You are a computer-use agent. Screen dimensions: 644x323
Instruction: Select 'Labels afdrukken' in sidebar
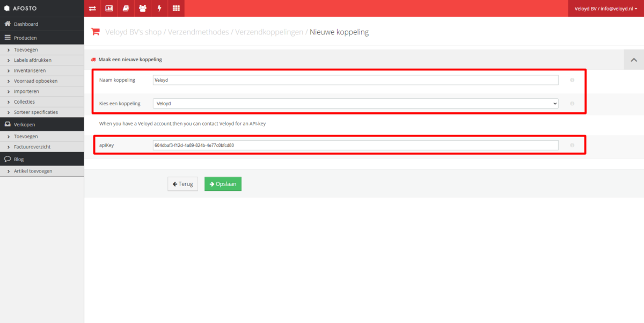pos(33,60)
